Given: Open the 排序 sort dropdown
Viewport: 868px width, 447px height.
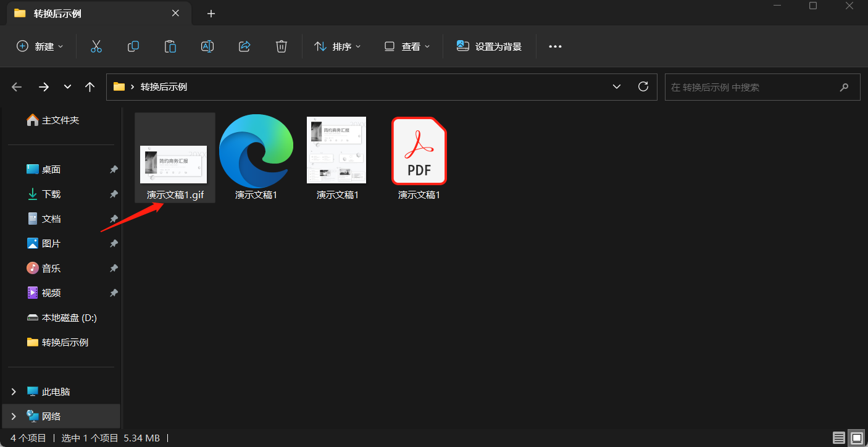Looking at the screenshot, I should tap(338, 46).
